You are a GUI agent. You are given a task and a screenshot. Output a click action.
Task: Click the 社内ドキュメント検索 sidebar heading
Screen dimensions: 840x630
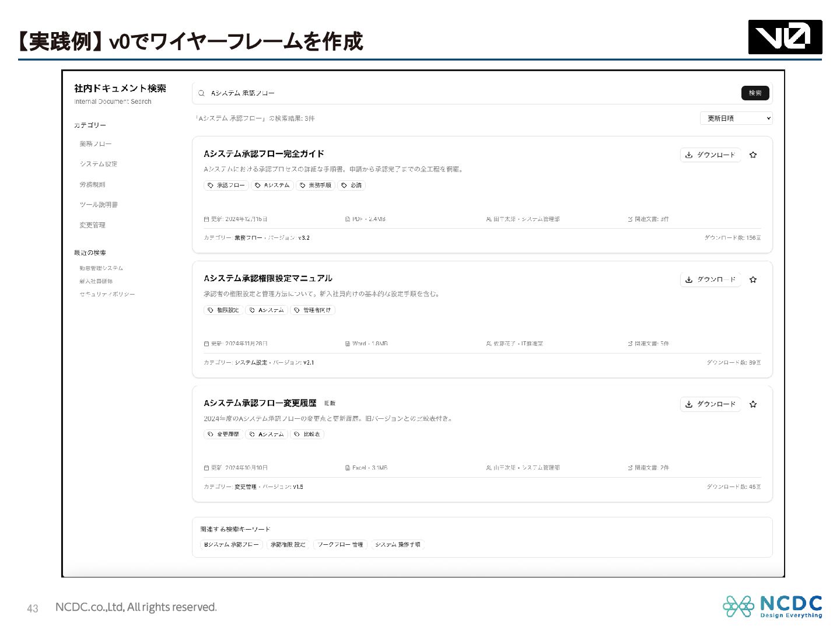pos(120,89)
